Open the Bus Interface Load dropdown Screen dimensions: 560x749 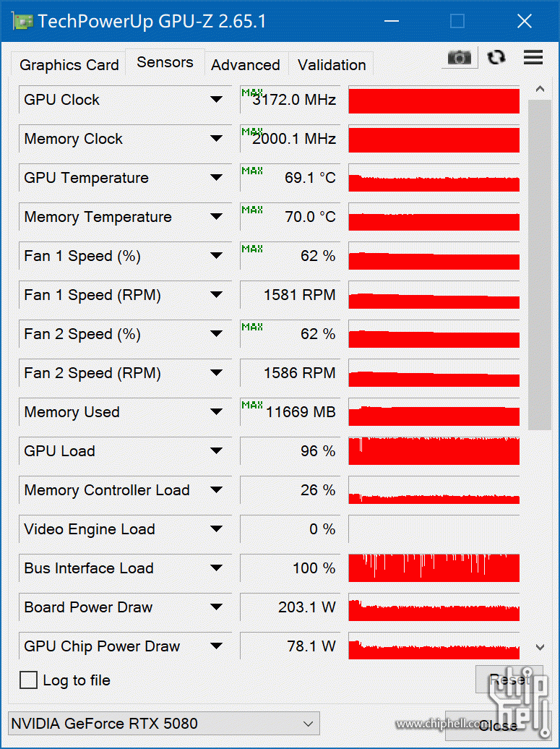pos(216,568)
